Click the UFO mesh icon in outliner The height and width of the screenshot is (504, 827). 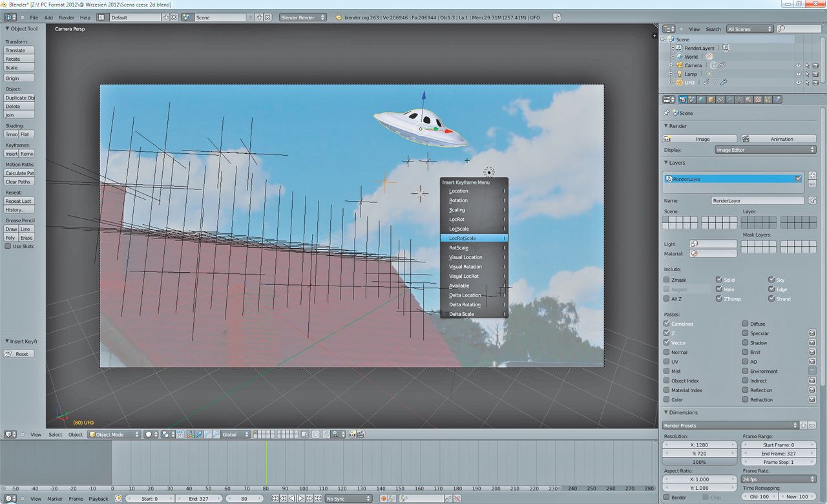coord(680,82)
